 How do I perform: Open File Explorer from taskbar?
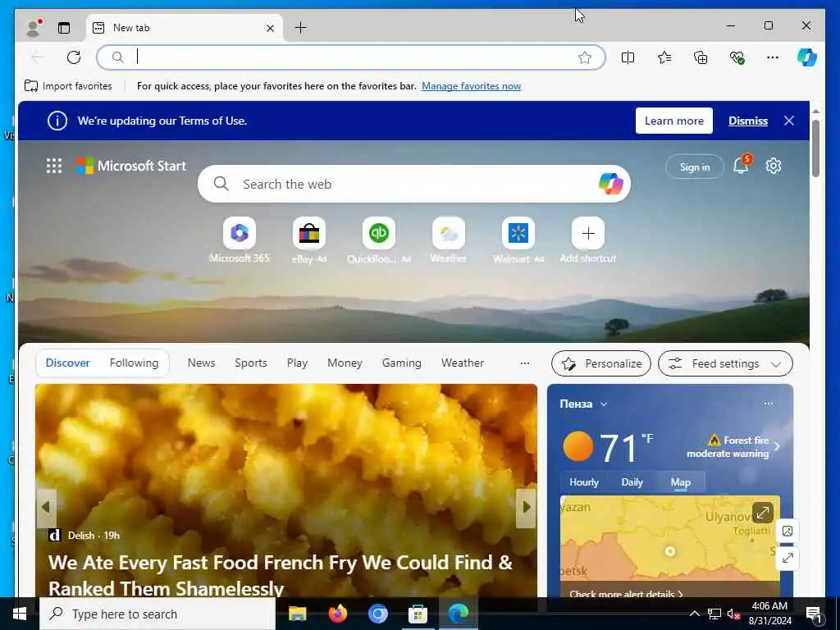pos(297,614)
